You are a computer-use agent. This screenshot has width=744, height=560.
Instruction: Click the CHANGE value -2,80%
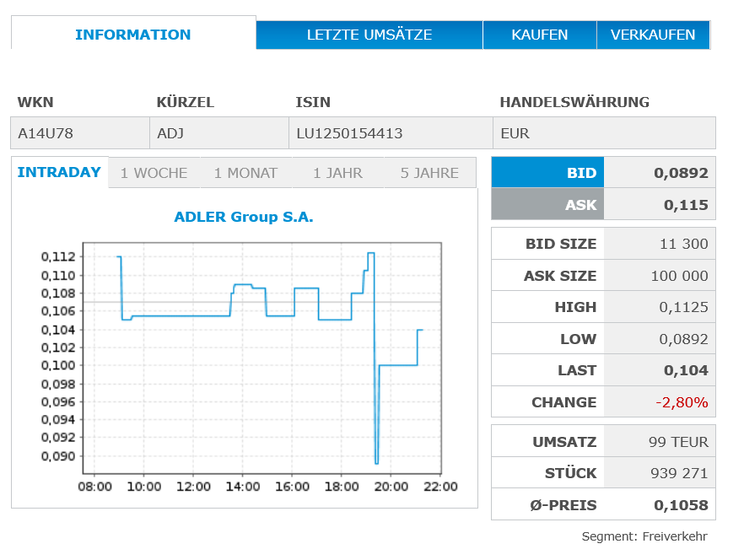682,402
